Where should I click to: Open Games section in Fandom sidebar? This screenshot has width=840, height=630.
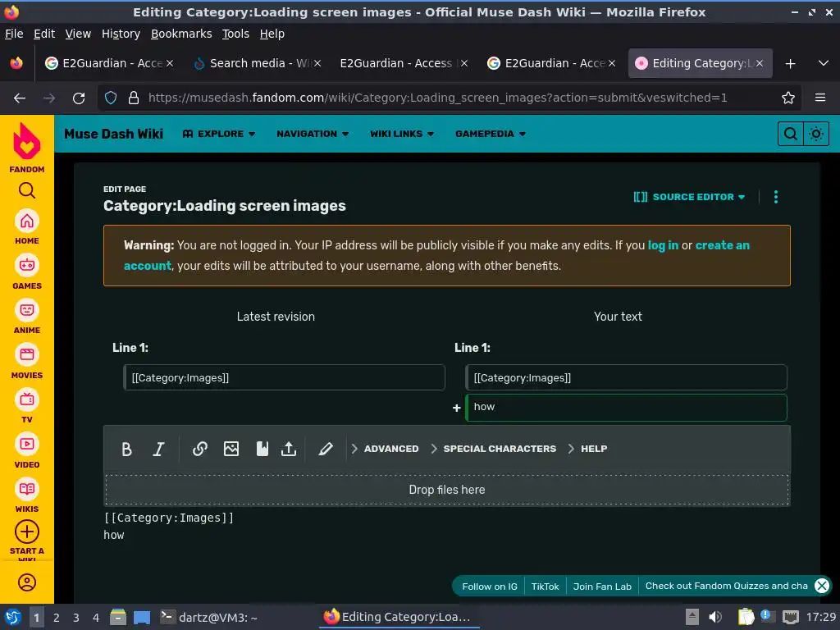27,272
